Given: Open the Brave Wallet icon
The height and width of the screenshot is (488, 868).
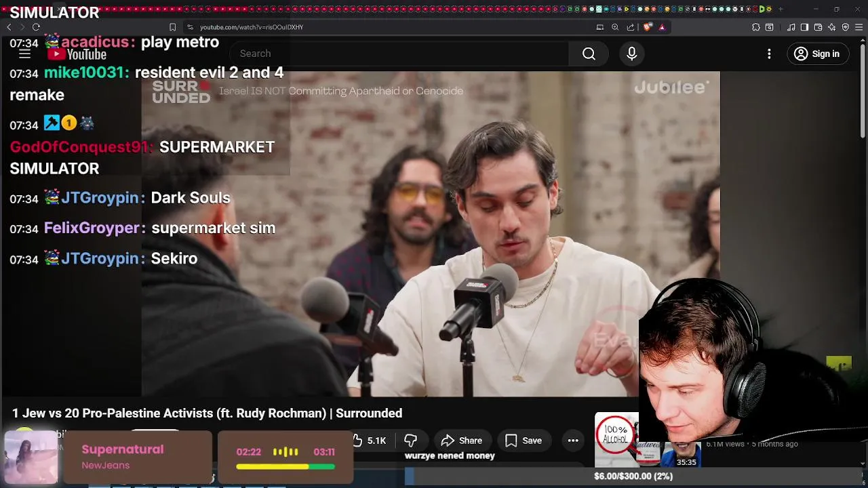Looking at the screenshot, I should pos(818,27).
